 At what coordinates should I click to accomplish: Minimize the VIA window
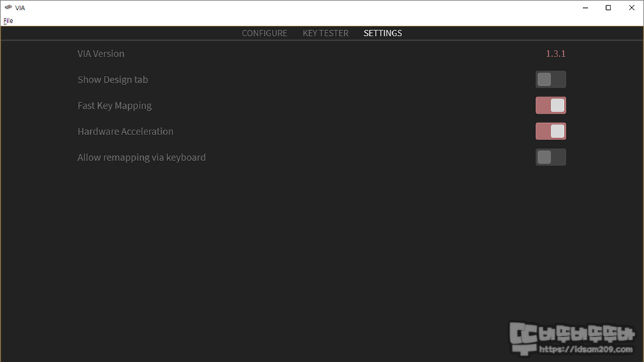point(585,8)
